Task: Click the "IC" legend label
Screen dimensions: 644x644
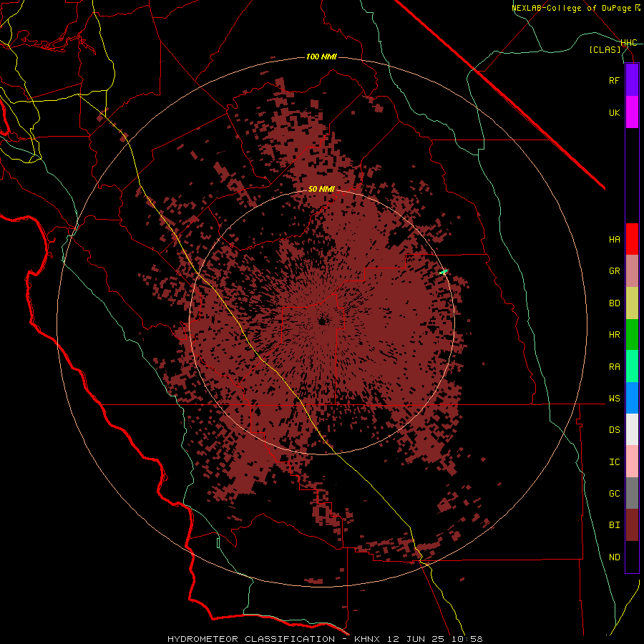Action: 614,462
